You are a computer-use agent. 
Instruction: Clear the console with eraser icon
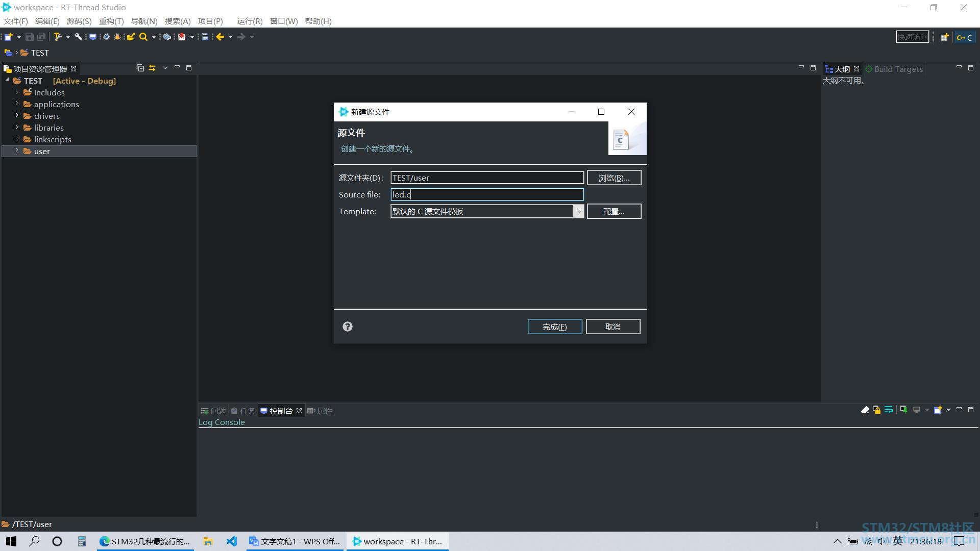(x=865, y=410)
